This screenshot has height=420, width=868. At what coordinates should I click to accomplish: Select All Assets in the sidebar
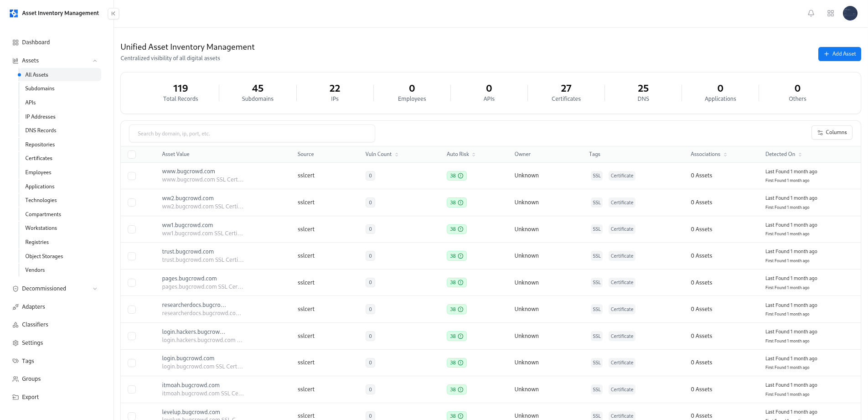pyautogui.click(x=60, y=75)
